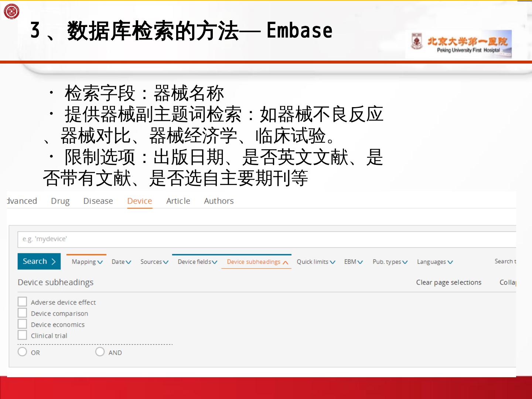This screenshot has width=532, height=399.
Task: Click the slide title mentioning Embase
Action: (x=181, y=30)
